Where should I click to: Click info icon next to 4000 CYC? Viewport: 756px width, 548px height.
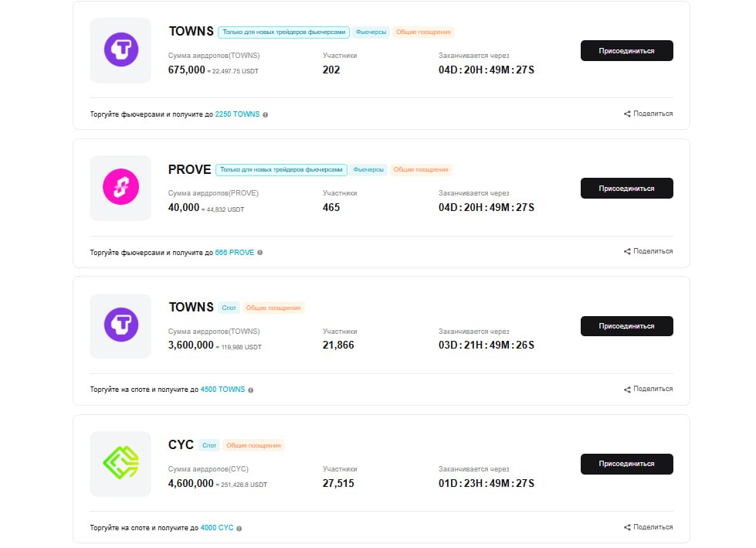point(239,528)
